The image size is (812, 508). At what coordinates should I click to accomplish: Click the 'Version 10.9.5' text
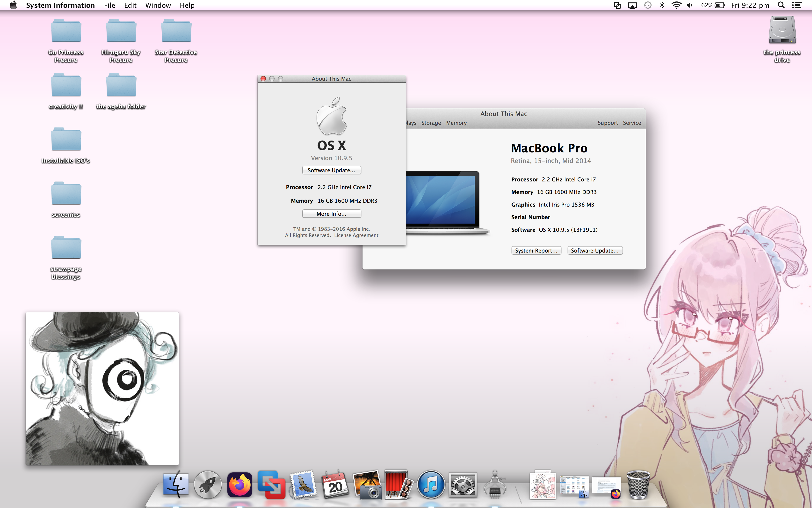332,158
